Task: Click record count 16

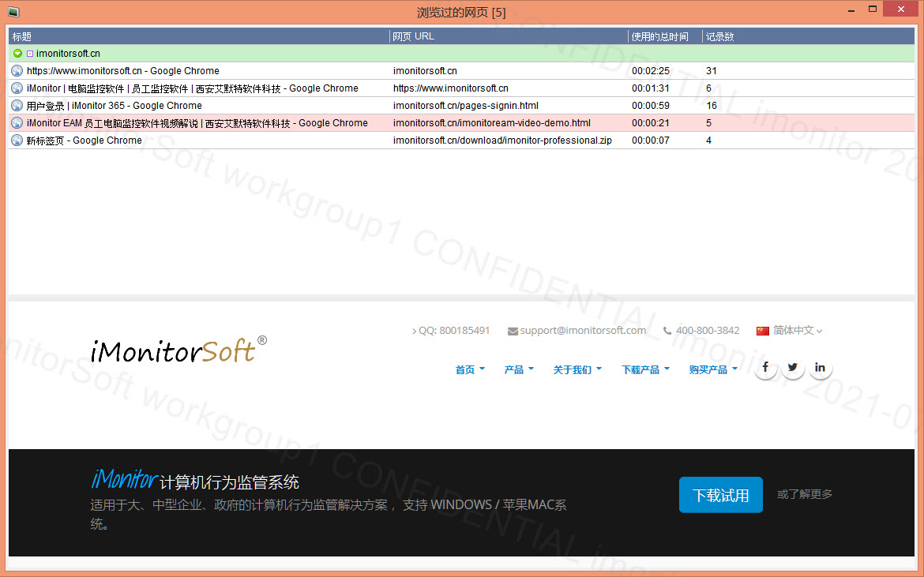Action: coord(712,106)
